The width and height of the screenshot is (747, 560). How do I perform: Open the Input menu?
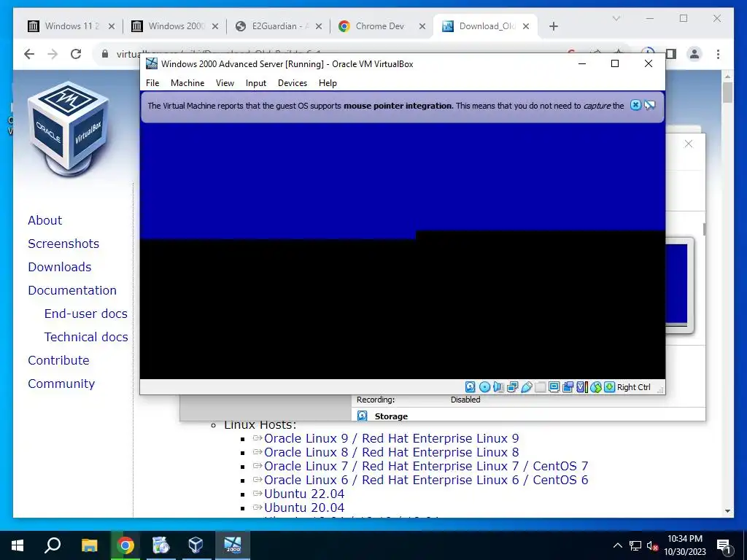tap(256, 83)
